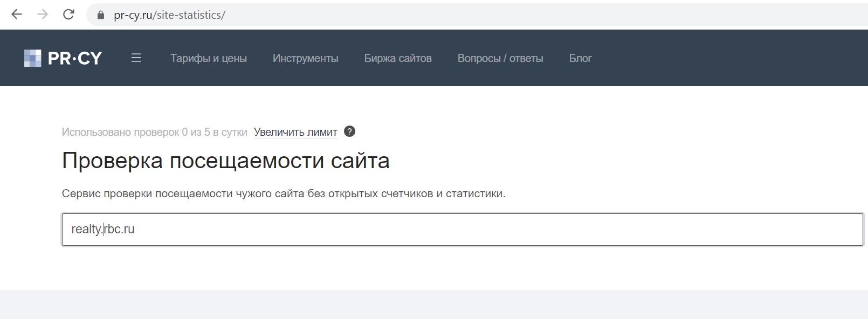Click the browser forward arrow
The height and width of the screenshot is (319, 868).
click(x=43, y=15)
